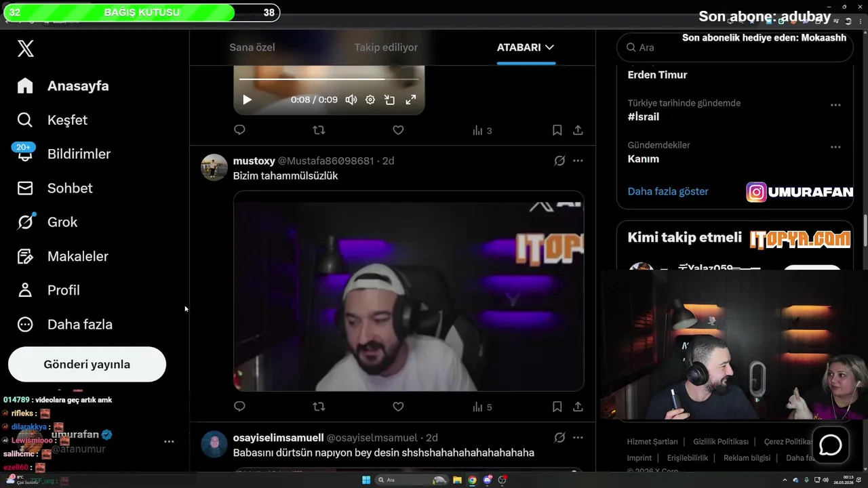Open osayiselimsamuell username link
Image resolution: width=868 pixels, height=488 pixels.
[x=278, y=438]
